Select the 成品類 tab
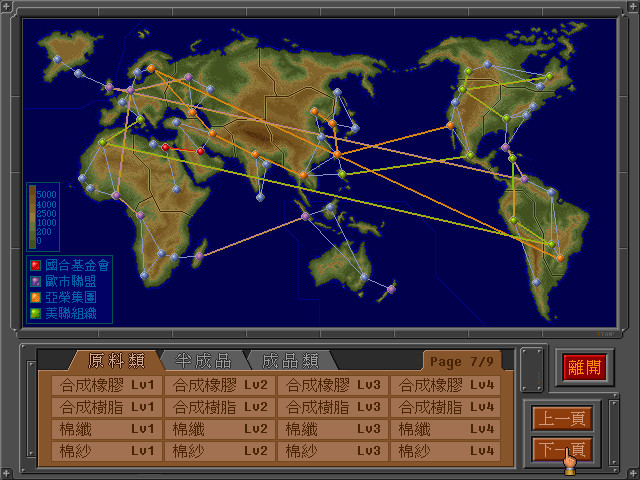The height and width of the screenshot is (480, 640). (x=290, y=361)
